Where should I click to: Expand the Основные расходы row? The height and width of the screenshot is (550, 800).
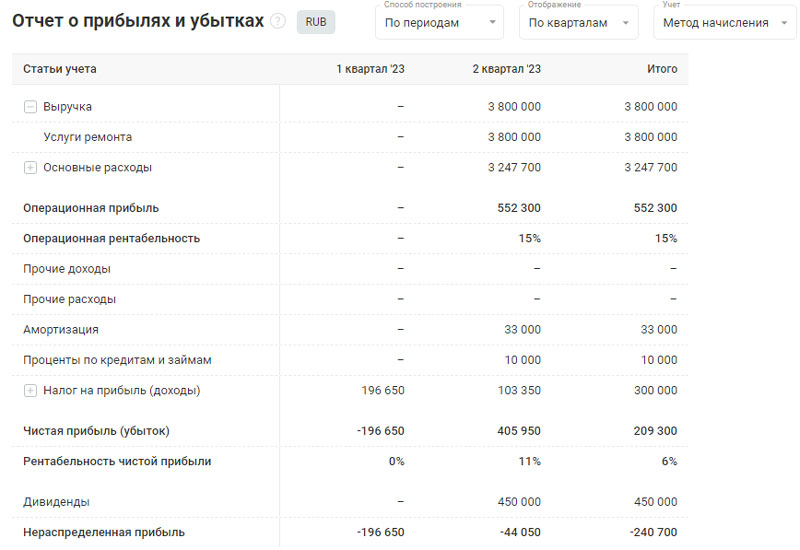tap(30, 167)
